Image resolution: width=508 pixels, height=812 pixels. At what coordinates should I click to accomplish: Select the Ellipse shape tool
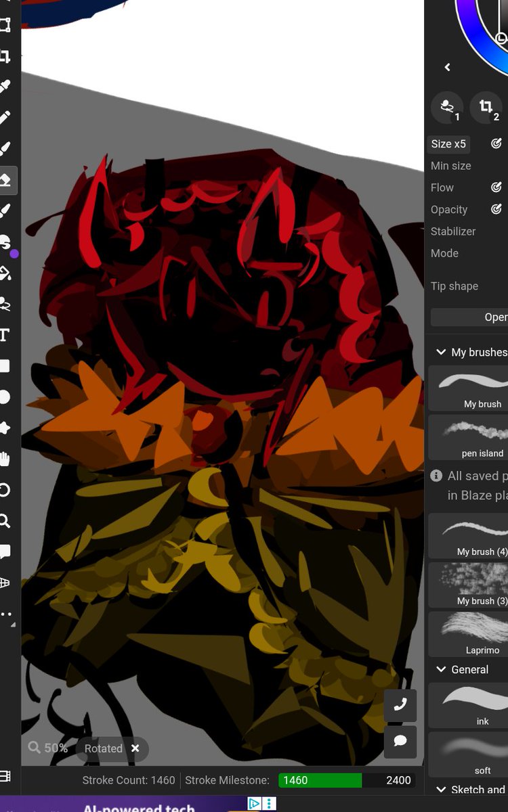(4, 397)
